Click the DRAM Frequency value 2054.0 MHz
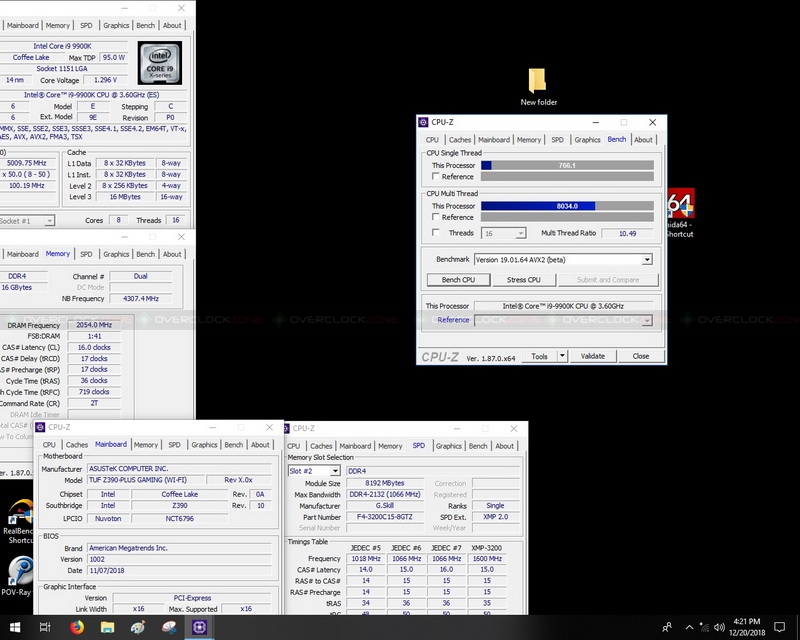The image size is (800, 640). 94,325
